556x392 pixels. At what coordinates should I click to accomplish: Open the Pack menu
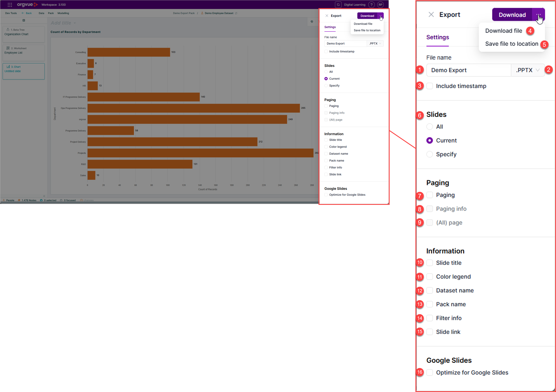[x=51, y=13]
